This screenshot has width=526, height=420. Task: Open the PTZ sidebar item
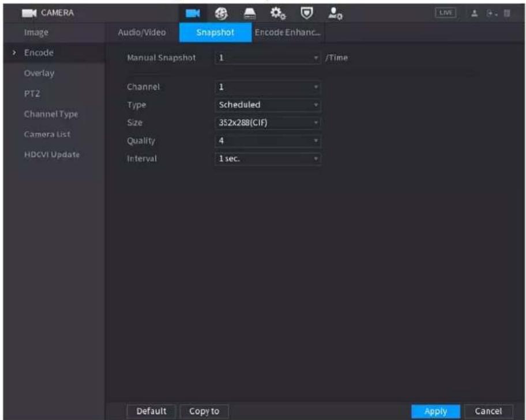32,93
